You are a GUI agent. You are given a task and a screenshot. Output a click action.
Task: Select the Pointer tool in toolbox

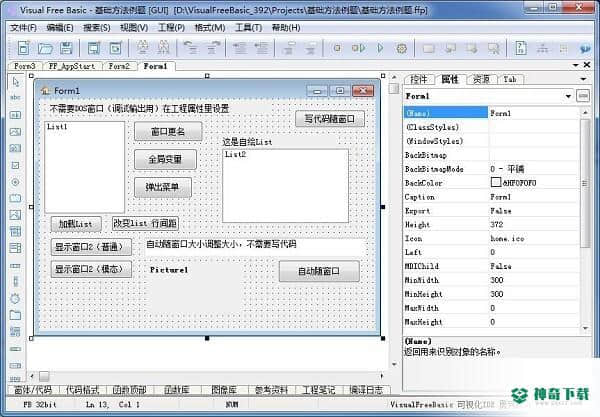point(15,81)
